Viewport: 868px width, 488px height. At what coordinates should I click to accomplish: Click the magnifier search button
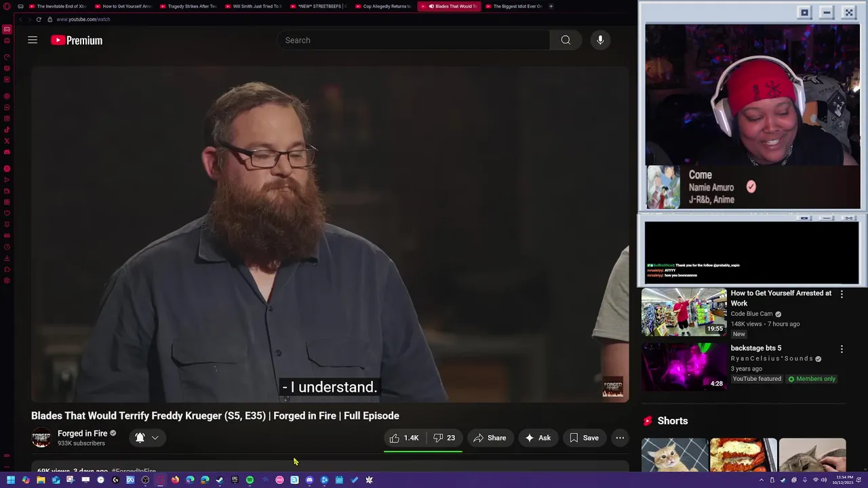coord(566,40)
